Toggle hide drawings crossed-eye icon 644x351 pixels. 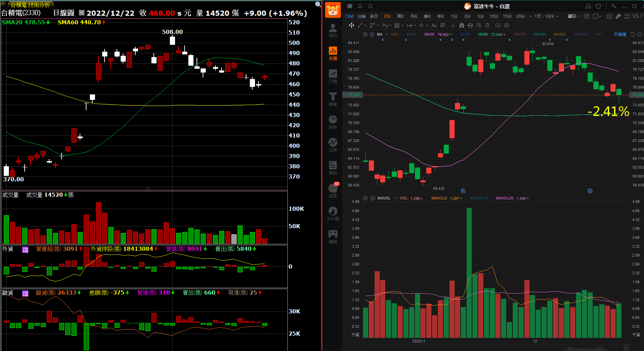479,25
